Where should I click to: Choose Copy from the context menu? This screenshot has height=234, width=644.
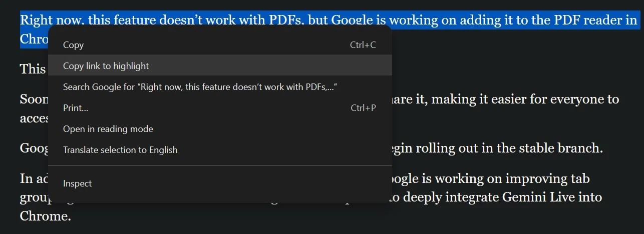point(74,45)
